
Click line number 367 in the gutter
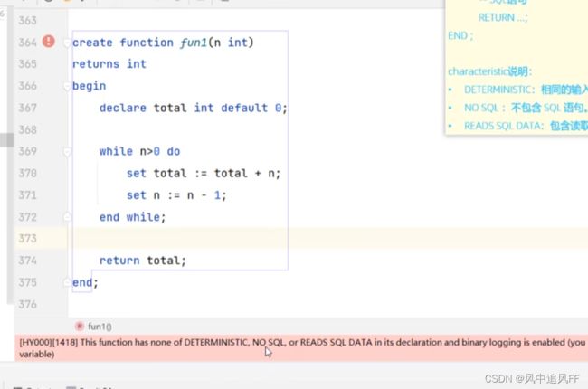coord(28,108)
